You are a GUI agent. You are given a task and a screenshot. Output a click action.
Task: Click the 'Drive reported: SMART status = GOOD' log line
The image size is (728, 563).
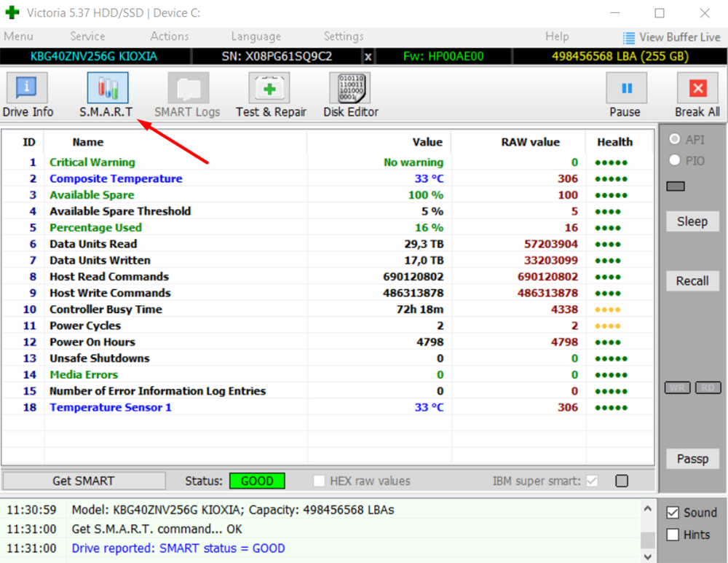point(178,548)
